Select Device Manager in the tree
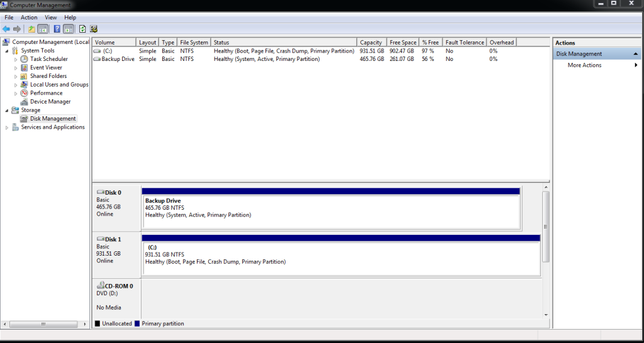The image size is (644, 343). click(x=50, y=102)
